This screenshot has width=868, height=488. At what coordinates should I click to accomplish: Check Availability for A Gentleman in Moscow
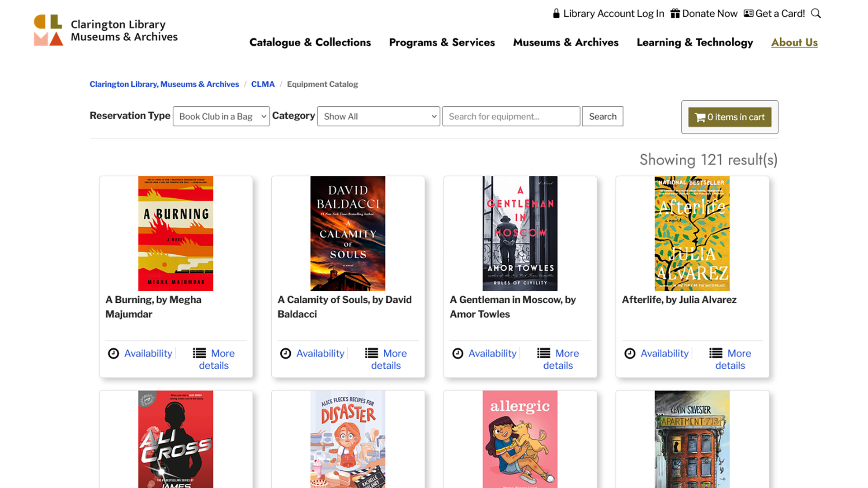coord(493,353)
